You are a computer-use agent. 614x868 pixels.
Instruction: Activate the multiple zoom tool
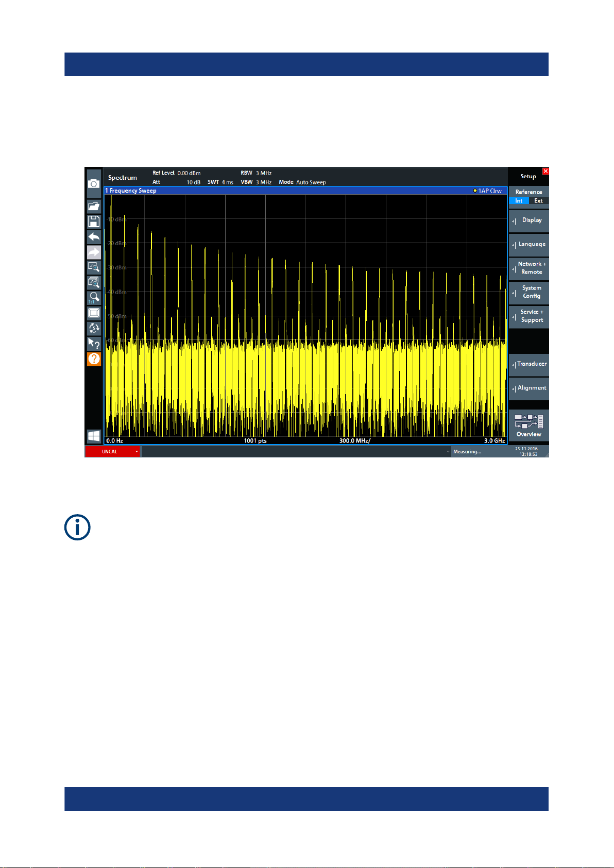pyautogui.click(x=94, y=282)
